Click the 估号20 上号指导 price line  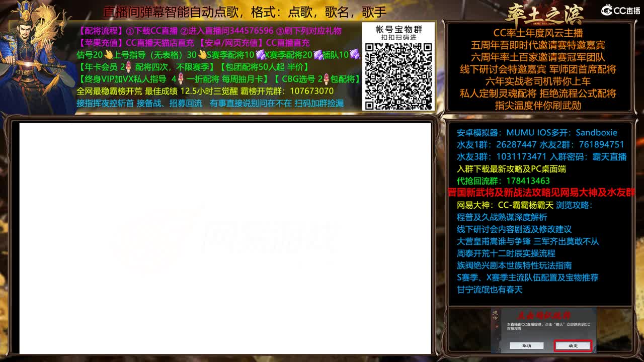219,55
